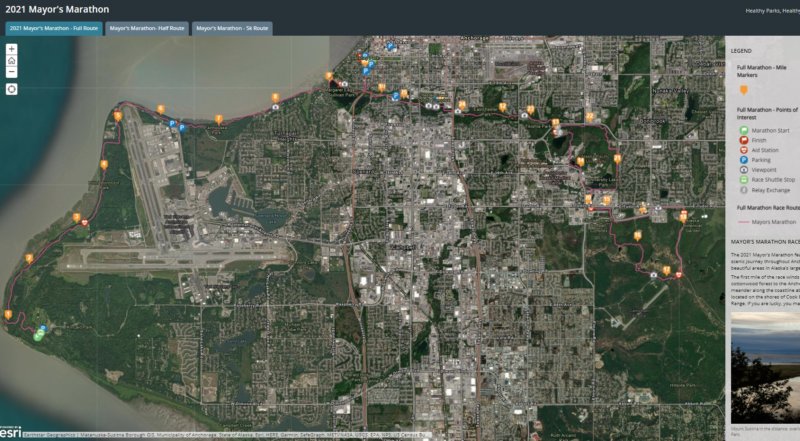Reset map to default home extent
This screenshot has height=441, width=800.
click(x=11, y=60)
